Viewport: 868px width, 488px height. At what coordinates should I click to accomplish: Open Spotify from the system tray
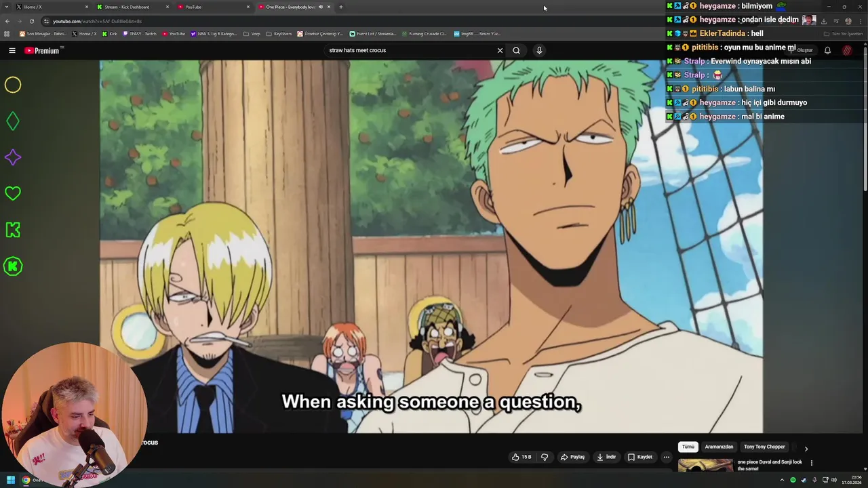tap(793, 480)
